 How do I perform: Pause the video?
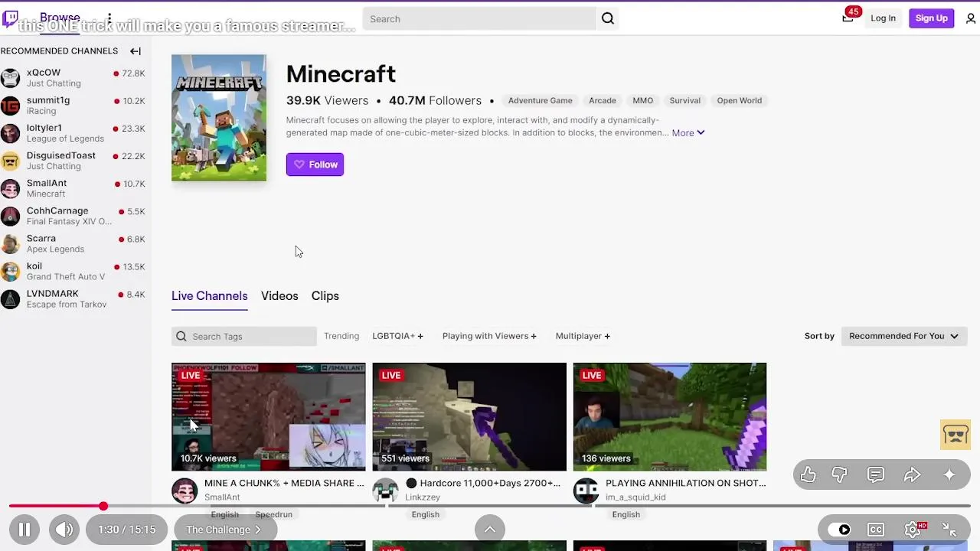pyautogui.click(x=24, y=530)
